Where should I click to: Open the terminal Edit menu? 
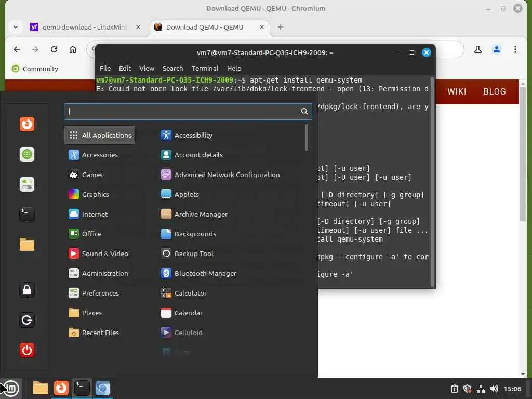pyautogui.click(x=125, y=68)
